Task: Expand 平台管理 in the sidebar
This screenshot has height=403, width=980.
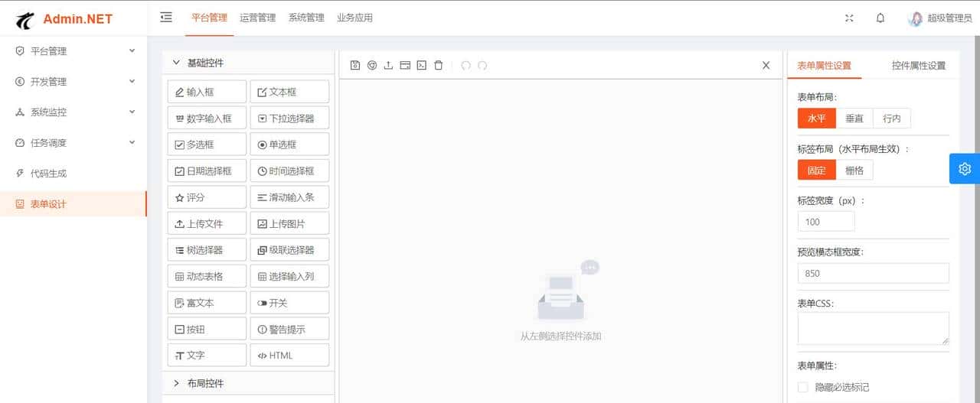Action: coord(73,51)
